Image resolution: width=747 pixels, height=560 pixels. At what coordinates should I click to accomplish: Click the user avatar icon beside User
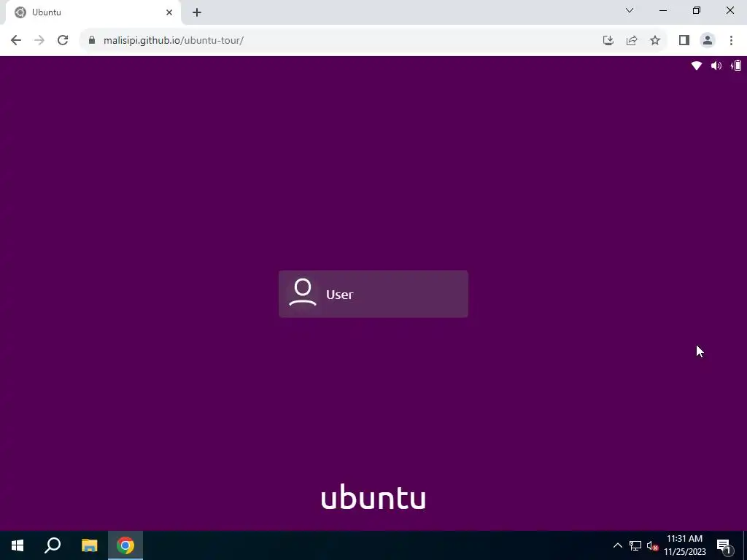[x=303, y=292]
